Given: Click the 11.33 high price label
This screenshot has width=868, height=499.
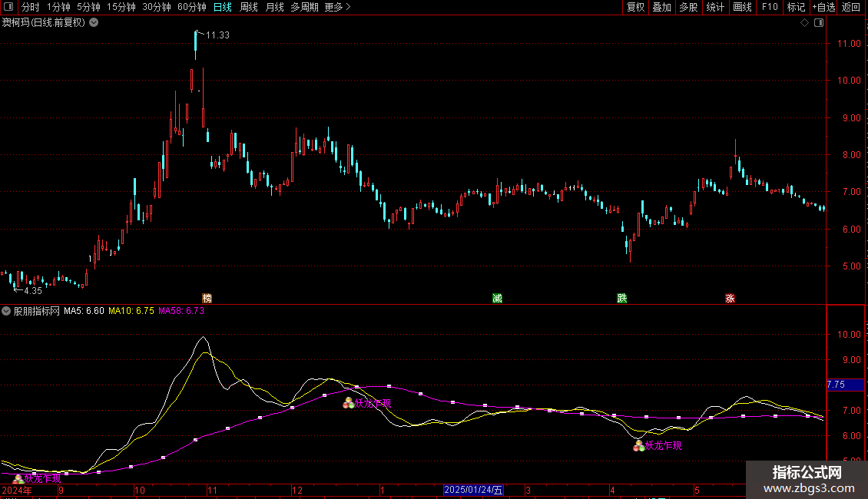Looking at the screenshot, I should coord(217,35).
